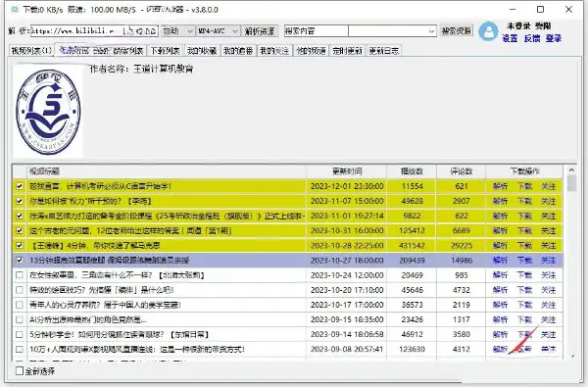
Task: Click 下载 in the 45646 plays row
Action: pyautogui.click(x=524, y=290)
